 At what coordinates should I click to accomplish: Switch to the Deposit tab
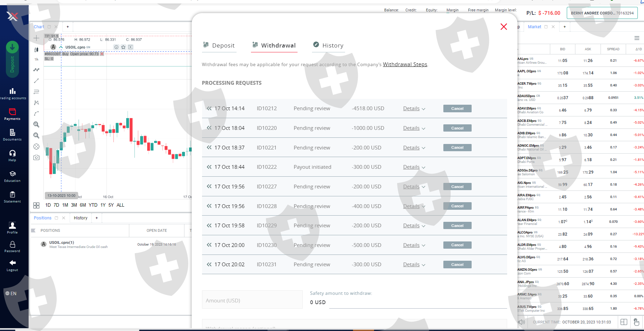pos(219,45)
